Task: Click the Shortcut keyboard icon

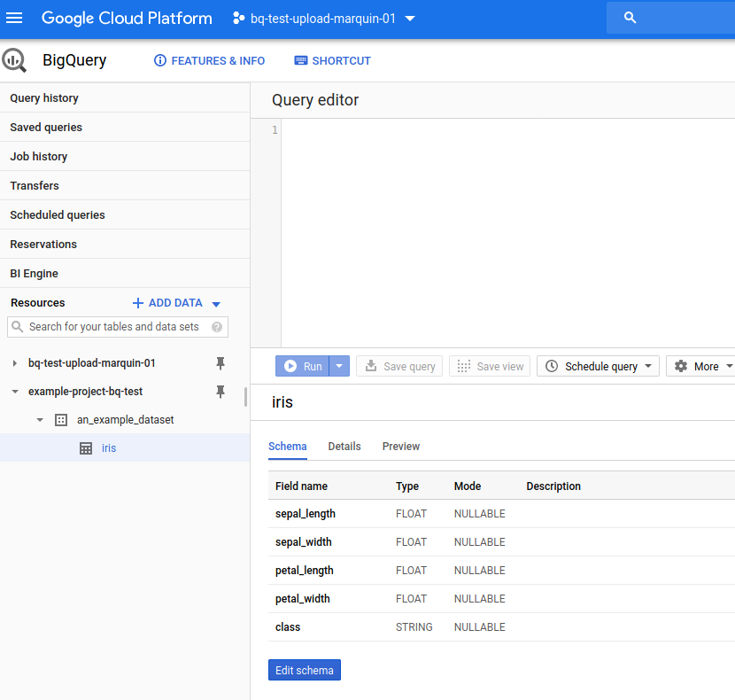Action: [300, 60]
